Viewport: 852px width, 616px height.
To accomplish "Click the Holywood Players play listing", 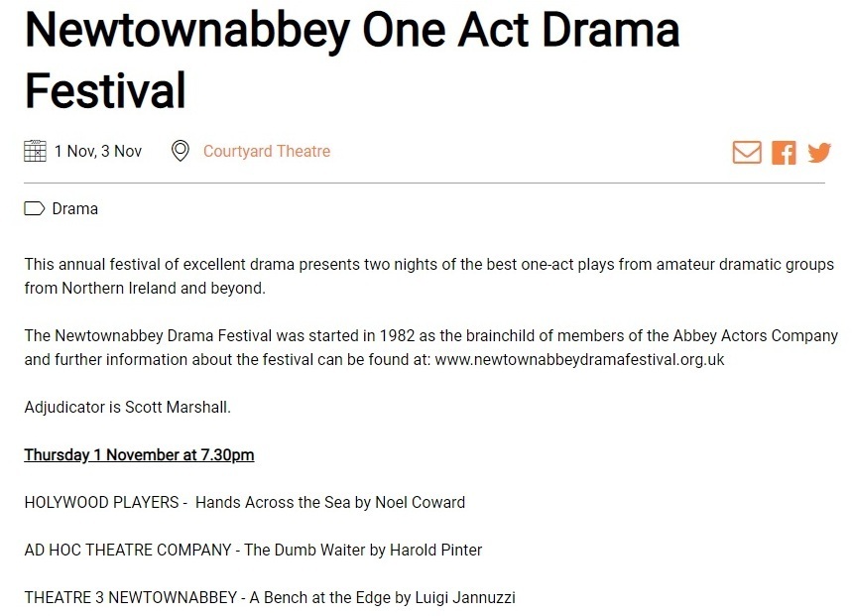I will (245, 503).
